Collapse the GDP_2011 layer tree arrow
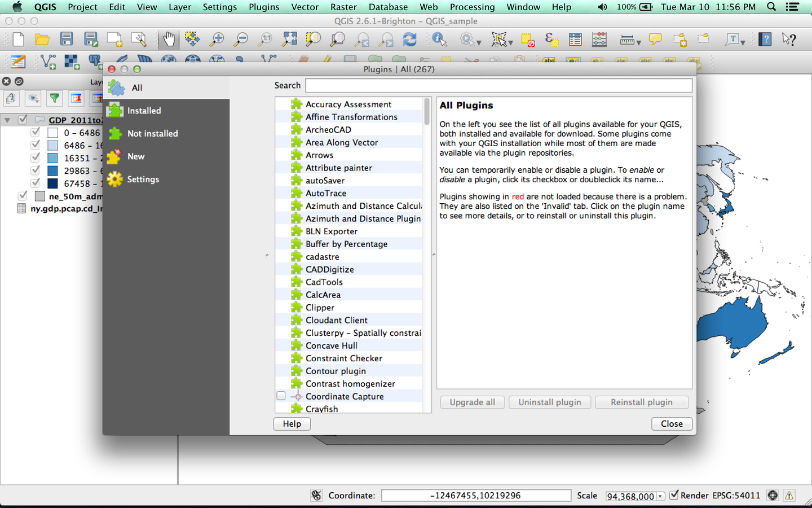This screenshot has height=508, width=812. click(x=7, y=120)
